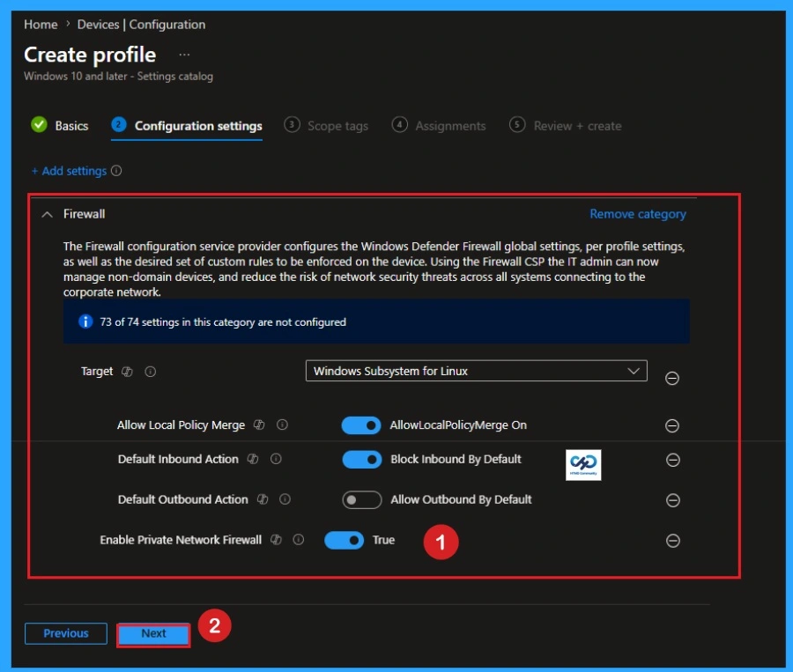The image size is (793, 672).
Task: Select the Configuration settings tab
Action: pos(187,125)
